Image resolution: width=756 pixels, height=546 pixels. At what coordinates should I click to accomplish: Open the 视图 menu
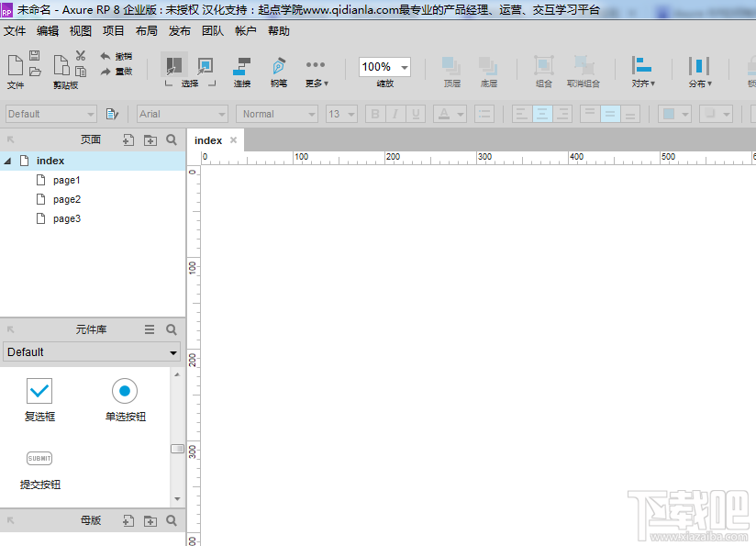tap(80, 31)
